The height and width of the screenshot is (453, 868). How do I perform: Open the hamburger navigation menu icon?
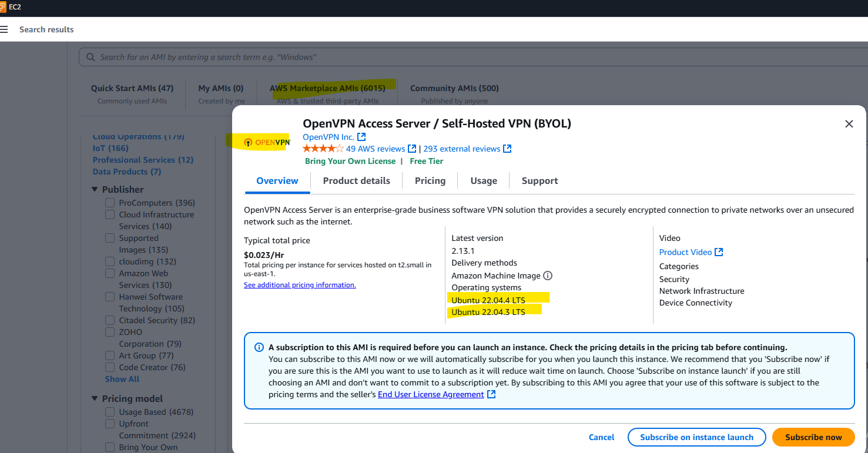pos(4,29)
